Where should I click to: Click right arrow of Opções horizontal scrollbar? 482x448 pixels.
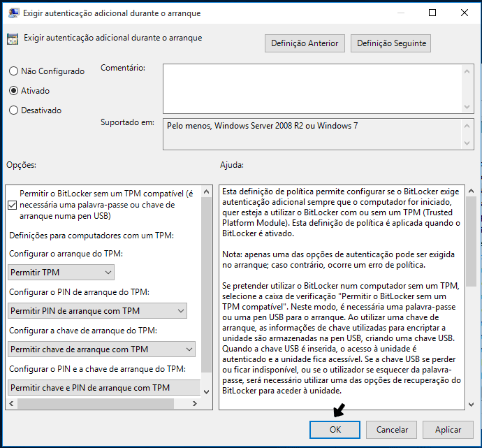(195, 403)
